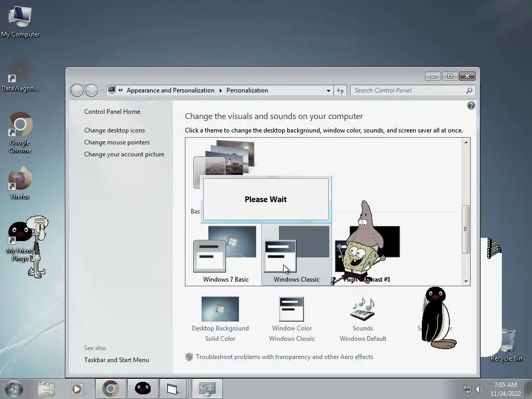The image size is (532, 399).
Task: Open Windows Explorer from the taskbar
Action: (46, 389)
